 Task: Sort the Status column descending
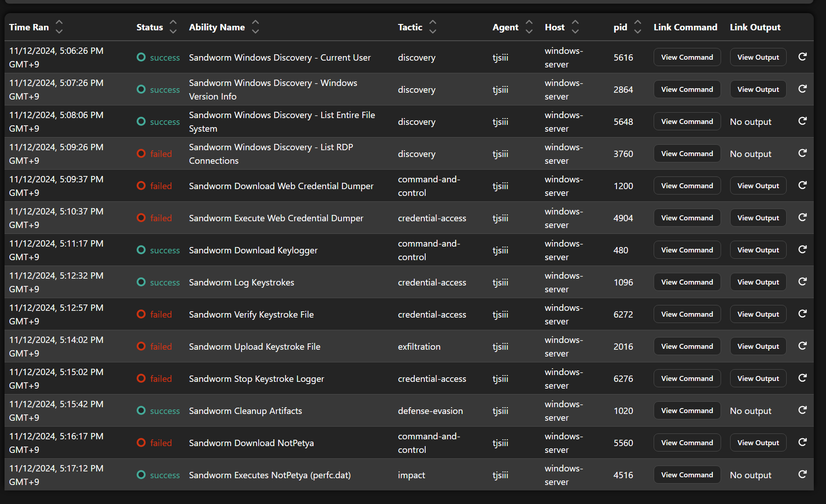[173, 32]
